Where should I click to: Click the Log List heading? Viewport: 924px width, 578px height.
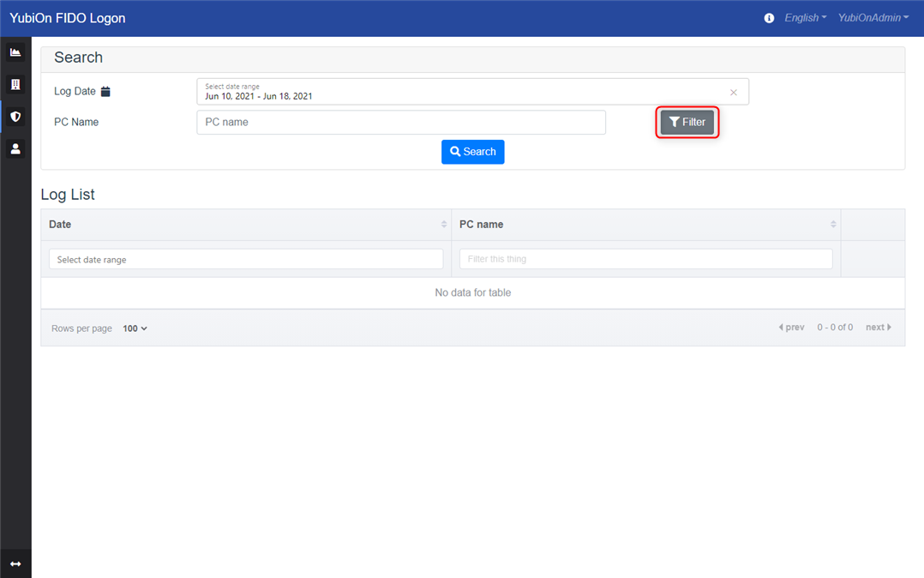tap(68, 195)
